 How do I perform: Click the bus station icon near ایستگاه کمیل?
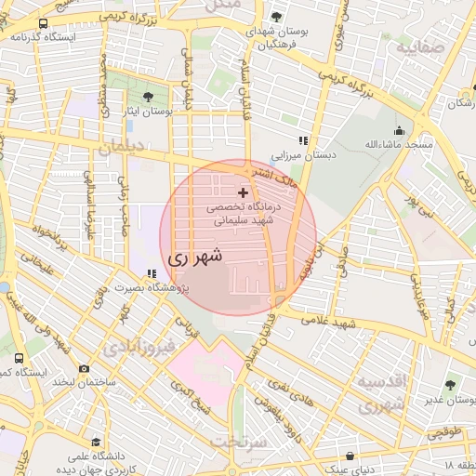point(19,358)
